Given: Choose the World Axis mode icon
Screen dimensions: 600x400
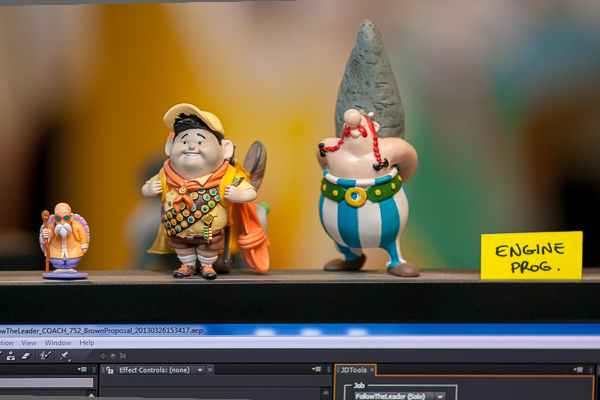Looking at the screenshot, I should 113,356.
